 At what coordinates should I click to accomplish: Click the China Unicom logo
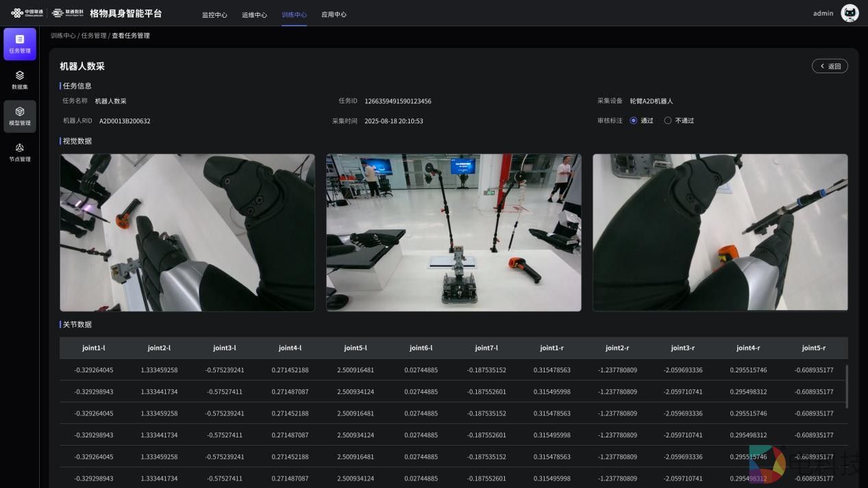click(x=27, y=13)
